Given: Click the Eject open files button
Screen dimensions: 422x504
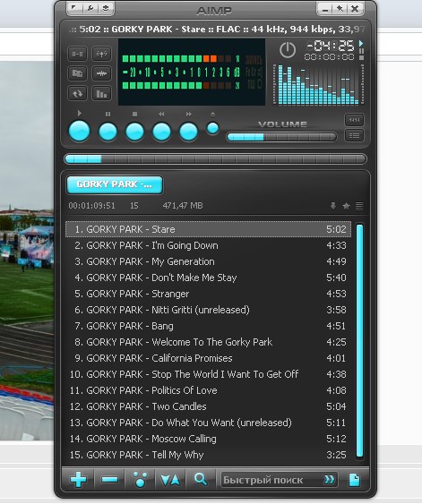Looking at the screenshot, I should point(212,128).
